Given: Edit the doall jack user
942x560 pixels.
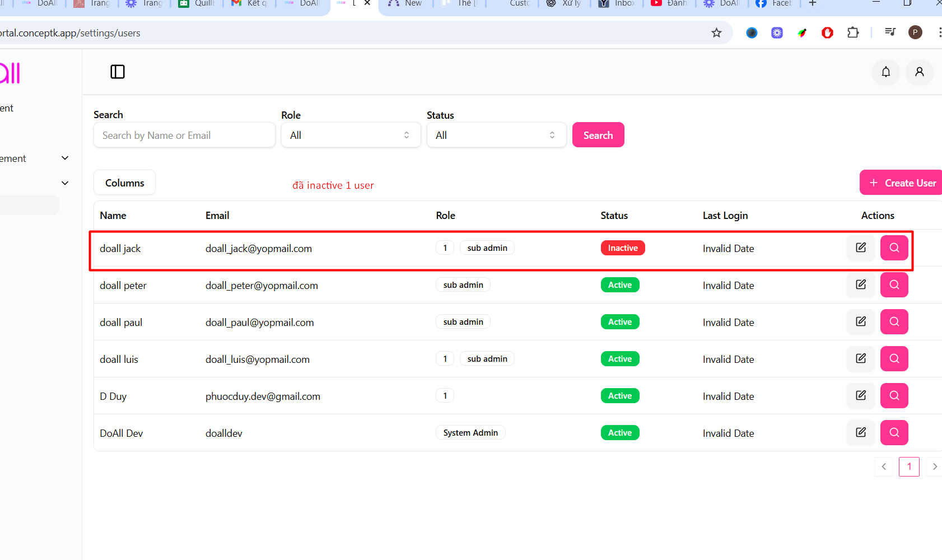Looking at the screenshot, I should (860, 248).
